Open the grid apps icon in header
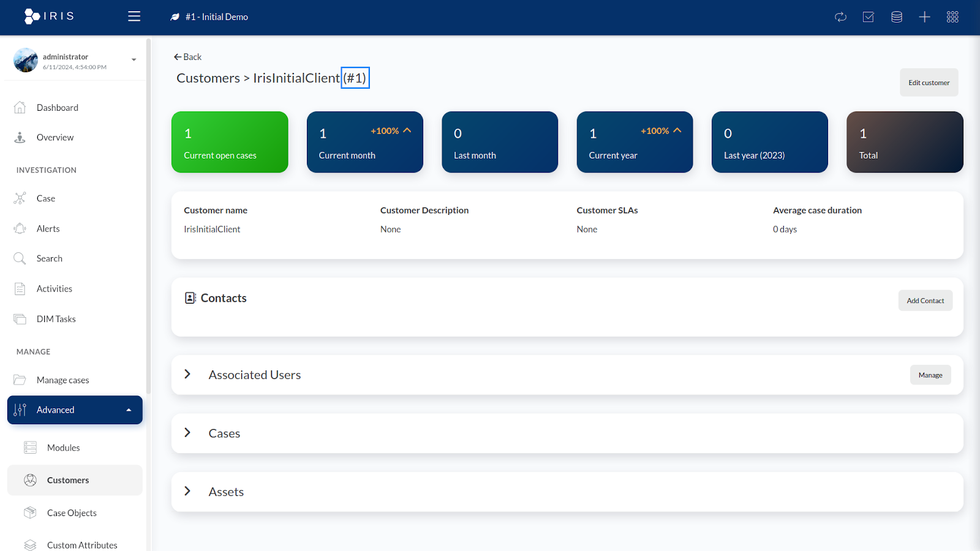This screenshot has height=551, width=980. (x=952, y=17)
